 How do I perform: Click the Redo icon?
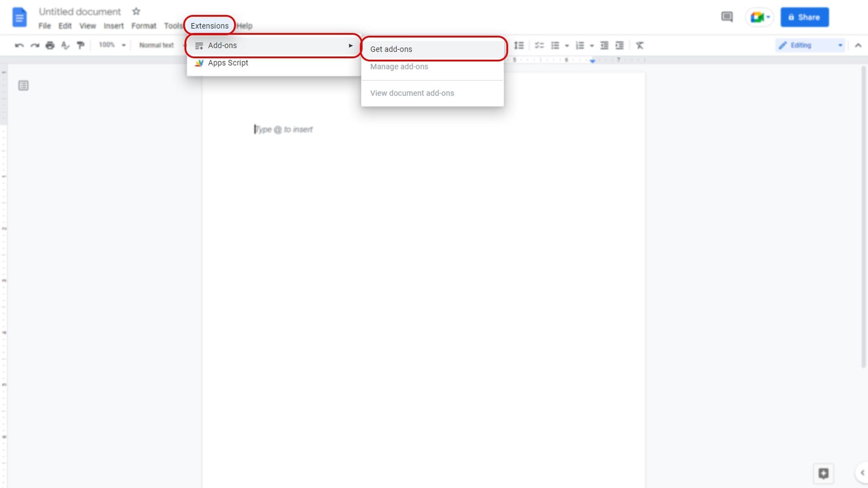point(35,45)
